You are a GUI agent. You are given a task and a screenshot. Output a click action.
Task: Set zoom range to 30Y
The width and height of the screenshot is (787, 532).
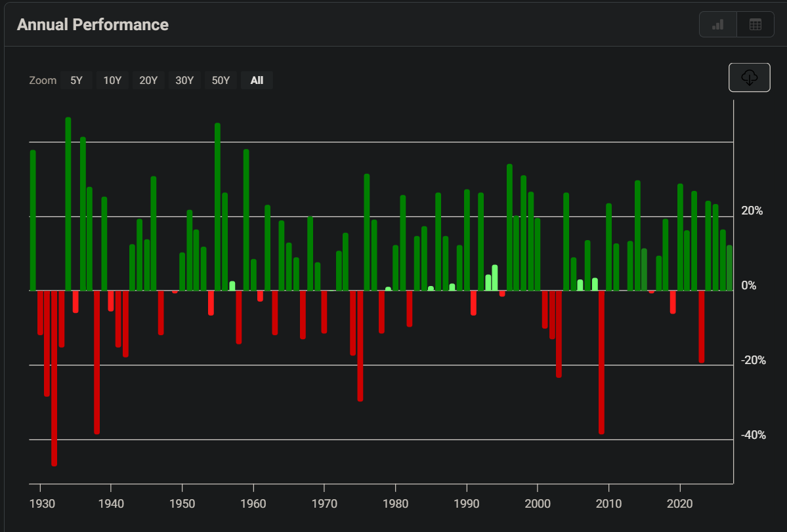184,80
